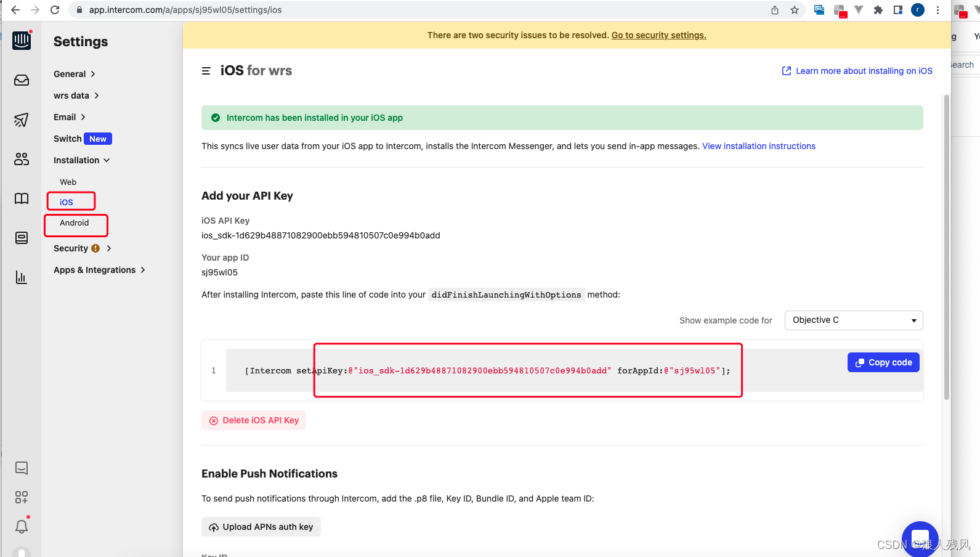Open the browser extensions puzzle icon
This screenshot has width=980, height=557.
pos(878,10)
